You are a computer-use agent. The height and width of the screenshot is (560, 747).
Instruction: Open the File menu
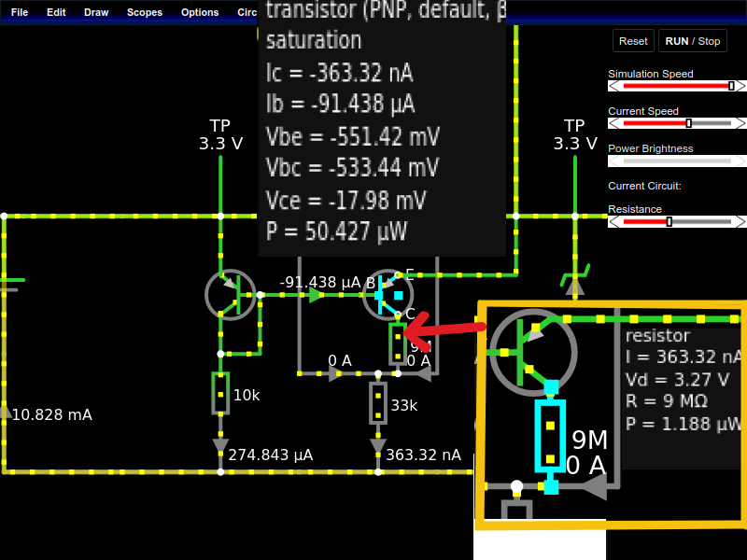[20, 12]
